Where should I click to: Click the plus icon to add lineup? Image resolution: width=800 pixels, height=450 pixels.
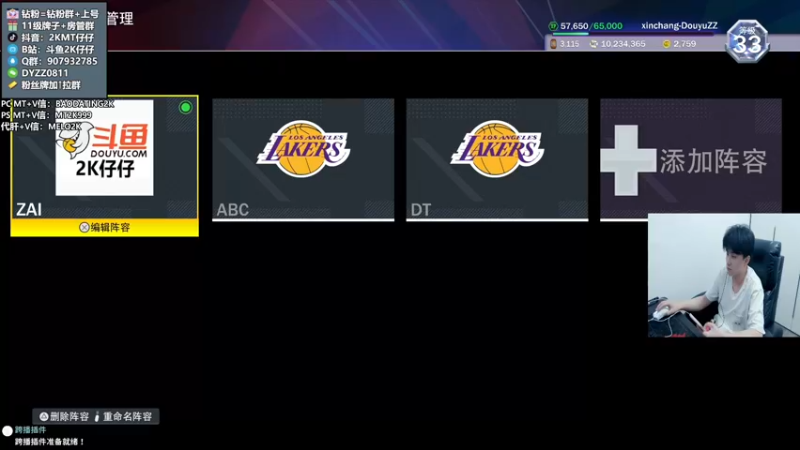(628, 160)
